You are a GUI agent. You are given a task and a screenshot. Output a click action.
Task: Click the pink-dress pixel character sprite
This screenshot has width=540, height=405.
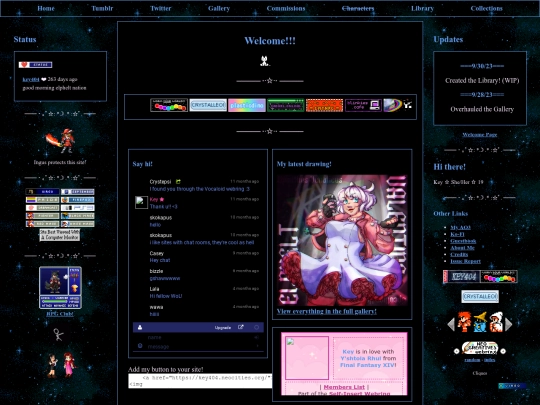(x=69, y=364)
